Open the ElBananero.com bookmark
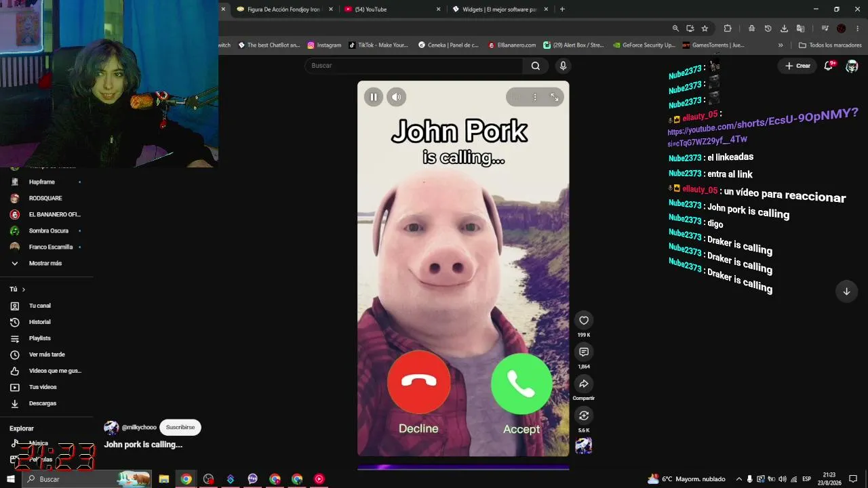 (x=512, y=45)
